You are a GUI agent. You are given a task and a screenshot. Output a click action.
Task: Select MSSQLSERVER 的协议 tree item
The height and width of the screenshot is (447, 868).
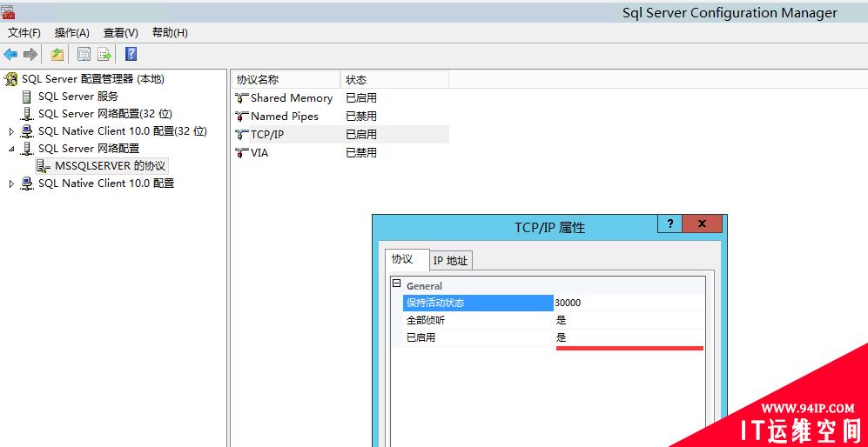point(110,166)
